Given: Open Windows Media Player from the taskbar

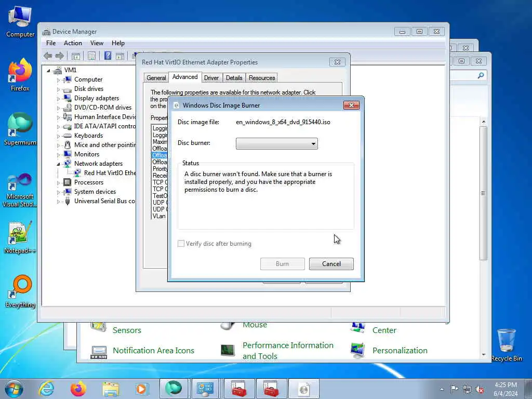Looking at the screenshot, I should pos(141,389).
